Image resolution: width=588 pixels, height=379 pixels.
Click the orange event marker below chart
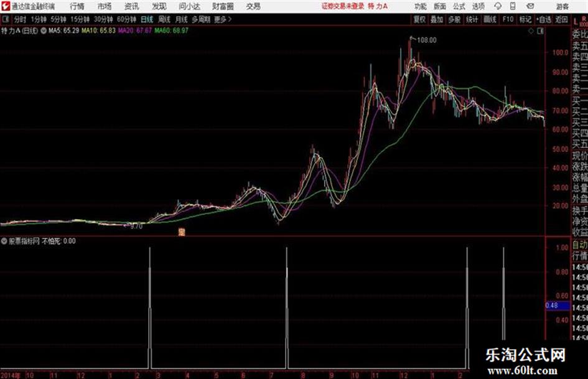[x=182, y=232]
